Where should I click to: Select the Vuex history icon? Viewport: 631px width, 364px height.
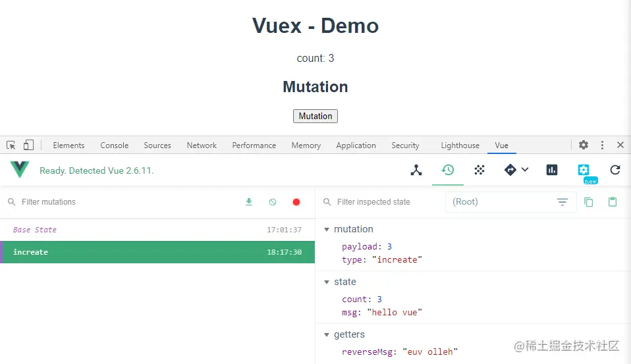coord(448,170)
